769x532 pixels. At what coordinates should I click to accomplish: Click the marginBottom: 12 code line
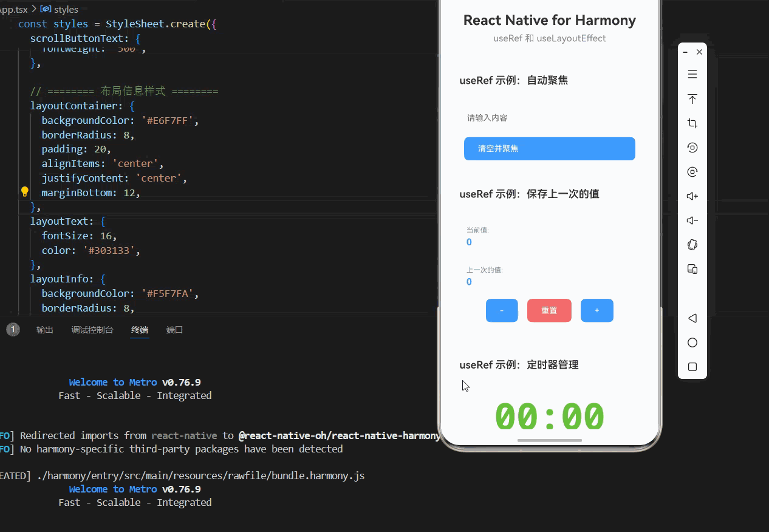tap(91, 193)
